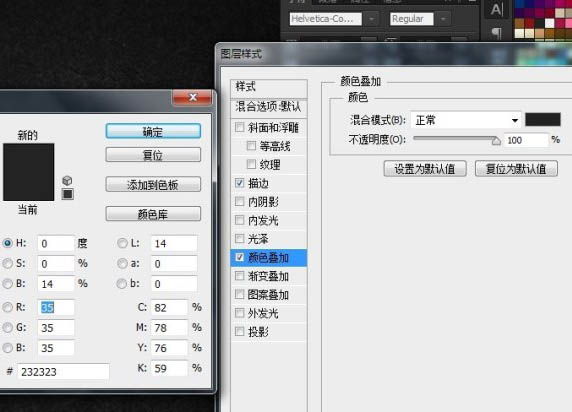Click the 添加到色板 button
572x412 pixels.
point(153,185)
